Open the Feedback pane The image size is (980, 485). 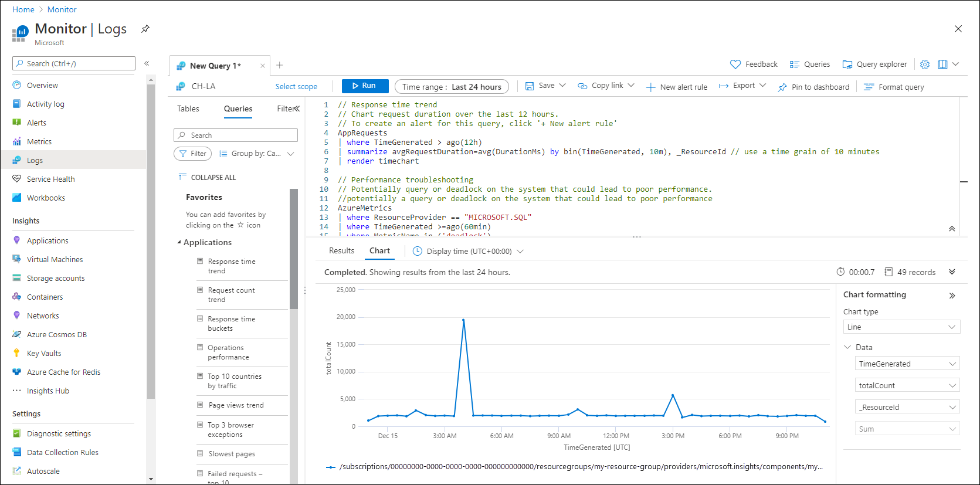click(754, 65)
